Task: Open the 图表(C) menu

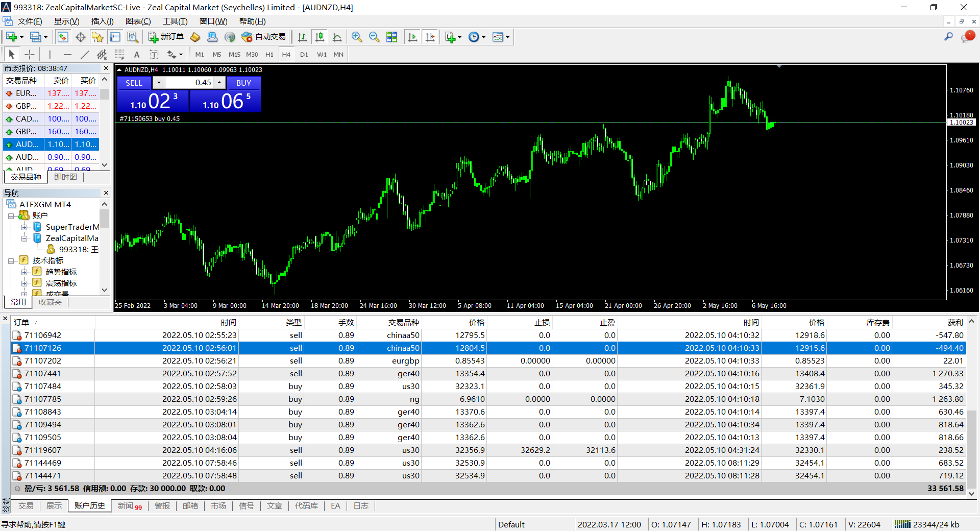Action: point(138,21)
